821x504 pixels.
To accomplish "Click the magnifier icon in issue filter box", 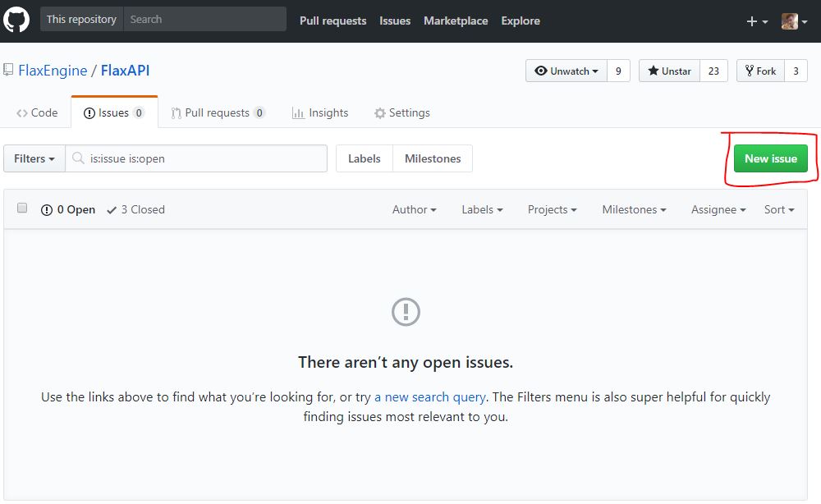I will pyautogui.click(x=78, y=158).
